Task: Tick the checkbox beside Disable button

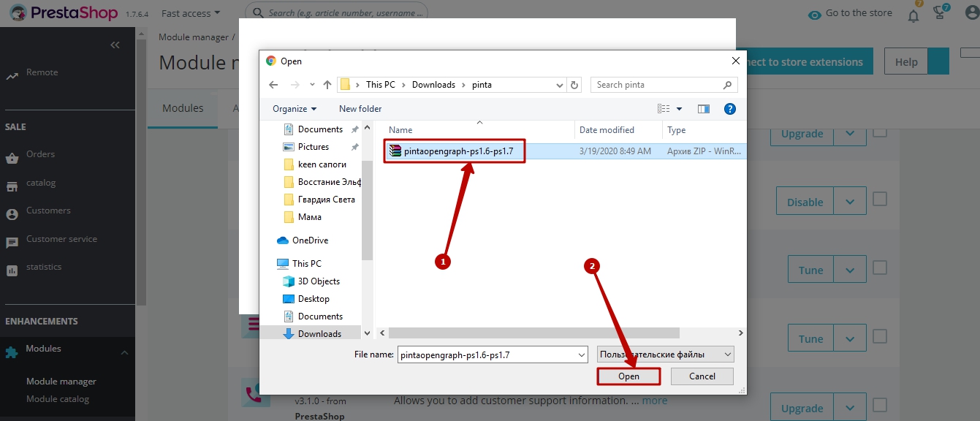Action: [x=881, y=199]
